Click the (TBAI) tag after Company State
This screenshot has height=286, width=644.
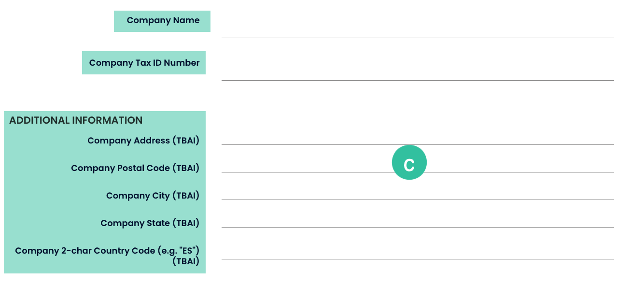186,223
